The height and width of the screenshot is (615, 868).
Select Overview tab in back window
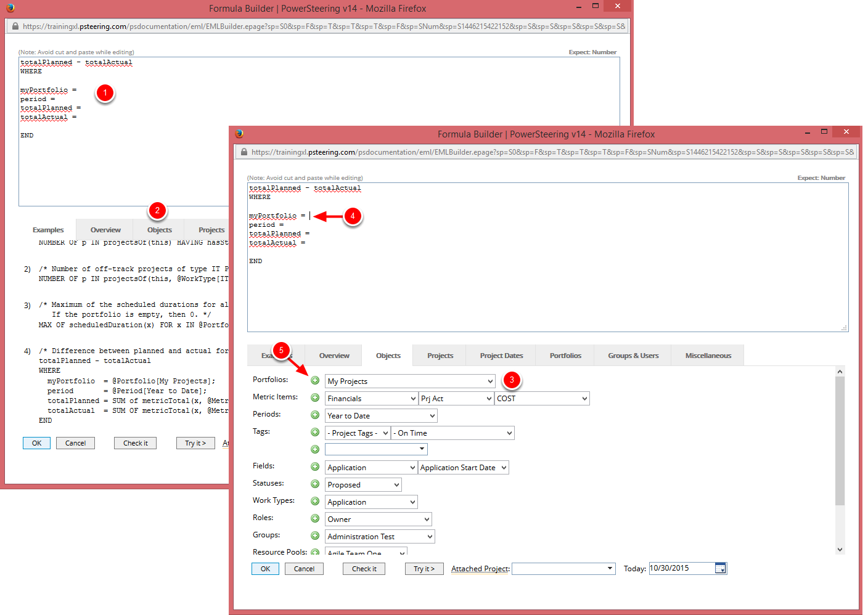(105, 230)
